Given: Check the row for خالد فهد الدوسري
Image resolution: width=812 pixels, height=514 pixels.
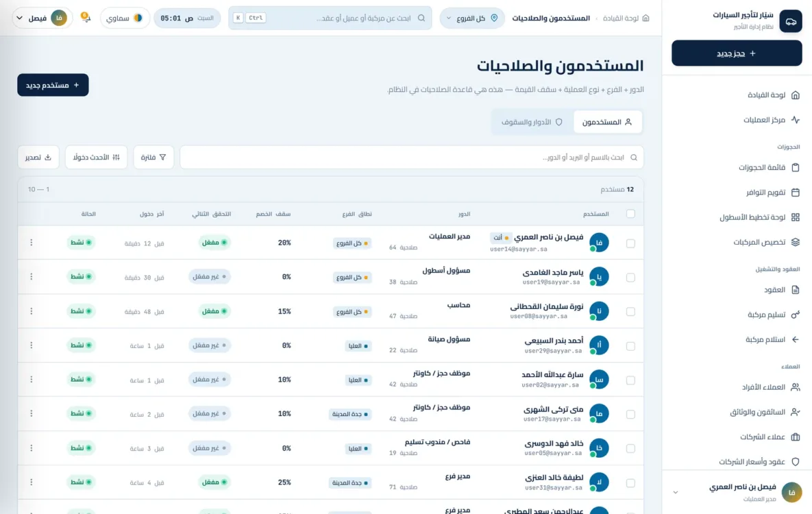Looking at the screenshot, I should 630,448.
